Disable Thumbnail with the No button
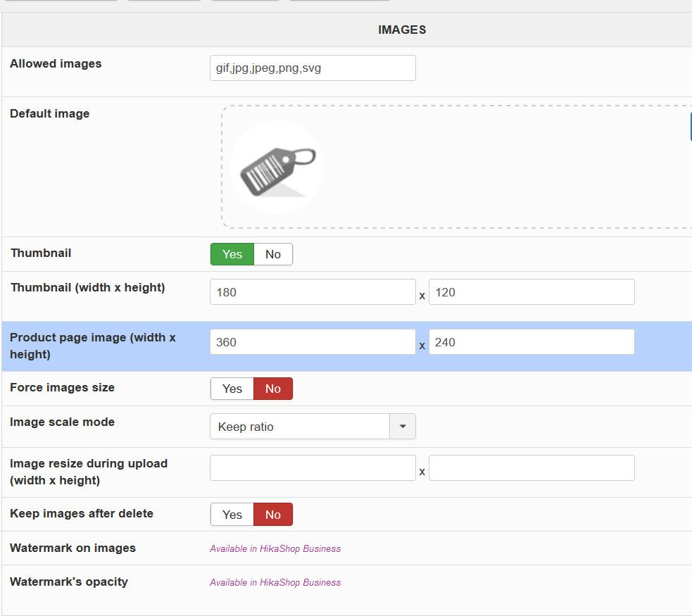 [x=273, y=254]
